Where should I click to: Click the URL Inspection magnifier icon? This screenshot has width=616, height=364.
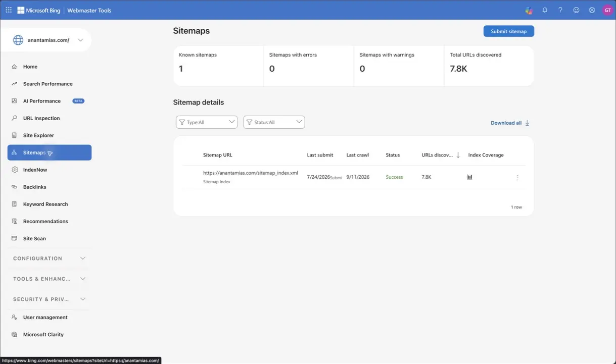[x=14, y=118]
